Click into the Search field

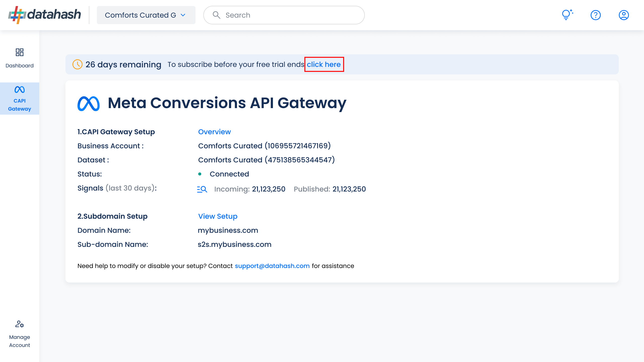(284, 15)
